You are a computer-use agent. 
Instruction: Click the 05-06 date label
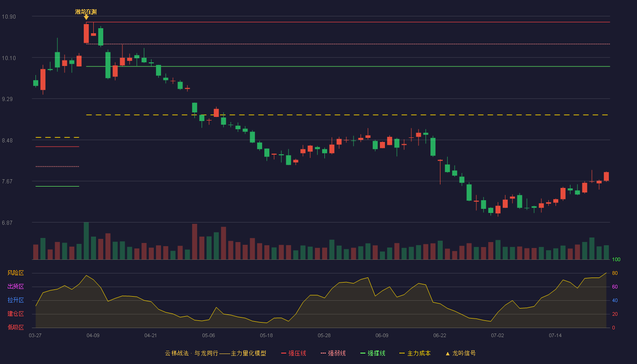pyautogui.click(x=208, y=335)
